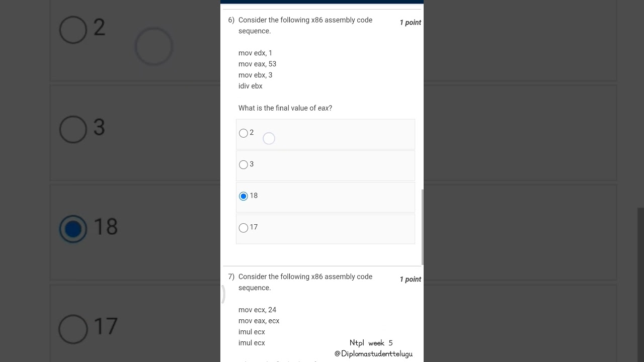
Task: Click the enlarged blurred 2 radio circle
Action: click(73, 30)
